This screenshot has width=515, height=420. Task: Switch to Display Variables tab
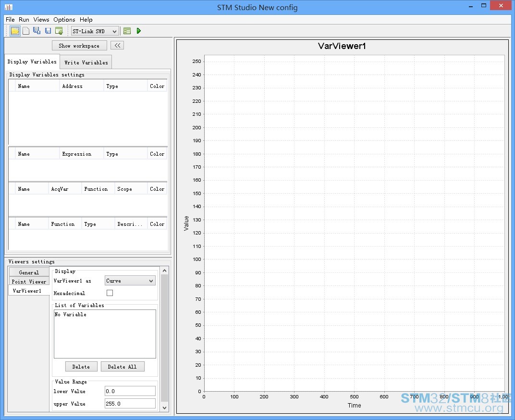click(32, 62)
